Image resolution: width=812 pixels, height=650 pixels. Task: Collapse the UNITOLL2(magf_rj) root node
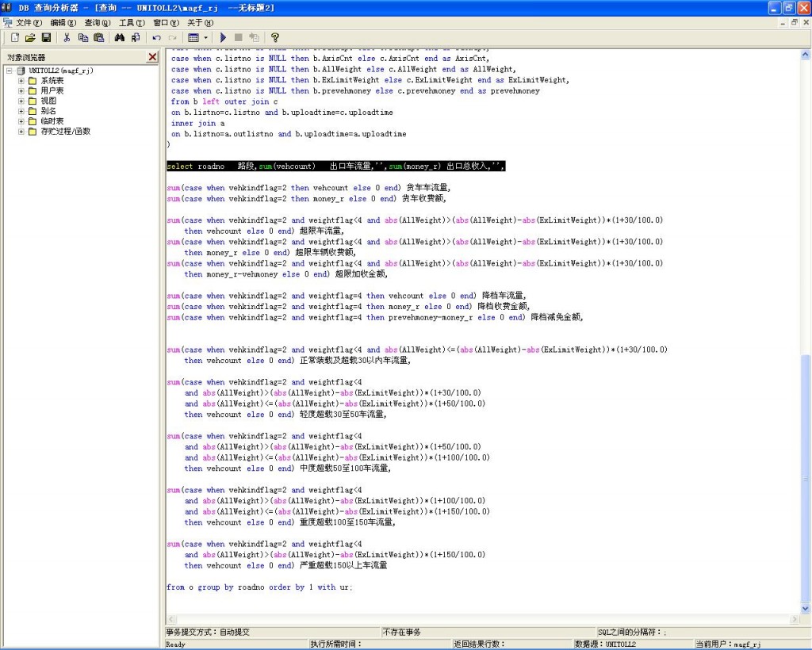[10, 71]
